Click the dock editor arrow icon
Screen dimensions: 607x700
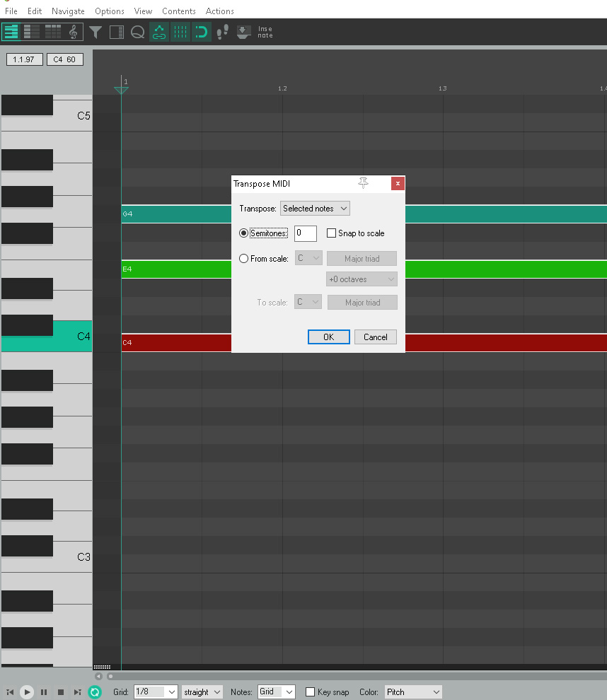(243, 32)
